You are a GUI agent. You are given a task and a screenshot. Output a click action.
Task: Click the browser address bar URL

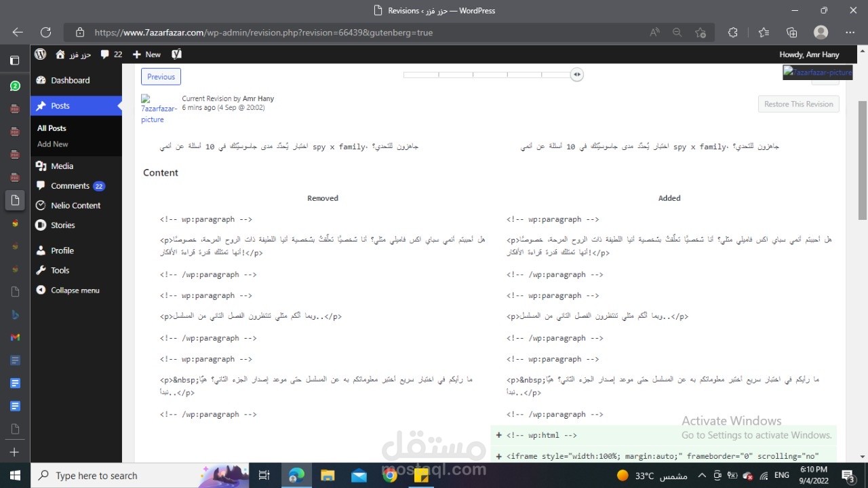tap(264, 32)
